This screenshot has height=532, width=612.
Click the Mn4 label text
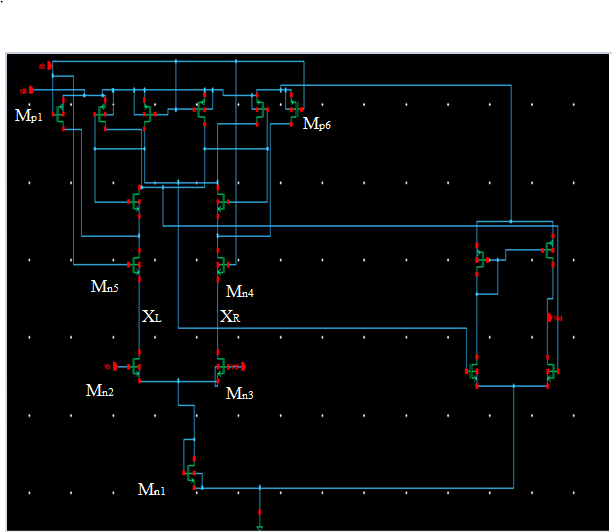pos(240,292)
